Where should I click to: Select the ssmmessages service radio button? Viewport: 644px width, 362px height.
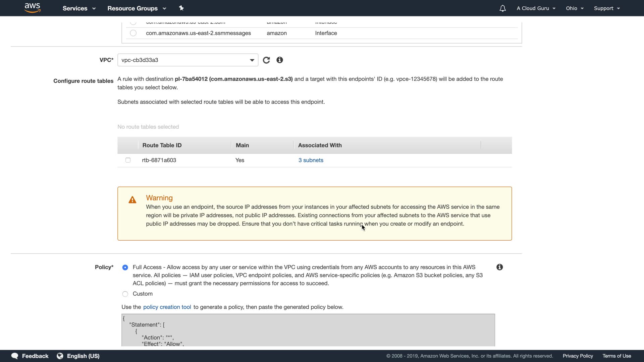pos(133,33)
